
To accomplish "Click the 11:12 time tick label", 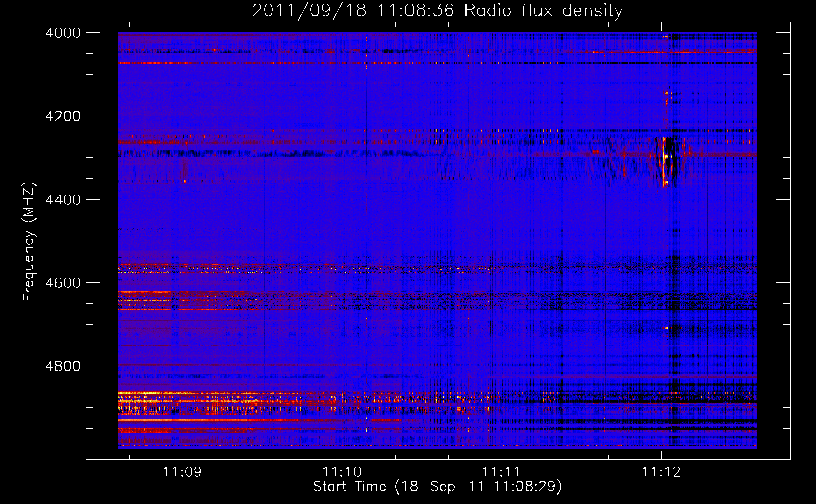I will coord(661,472).
